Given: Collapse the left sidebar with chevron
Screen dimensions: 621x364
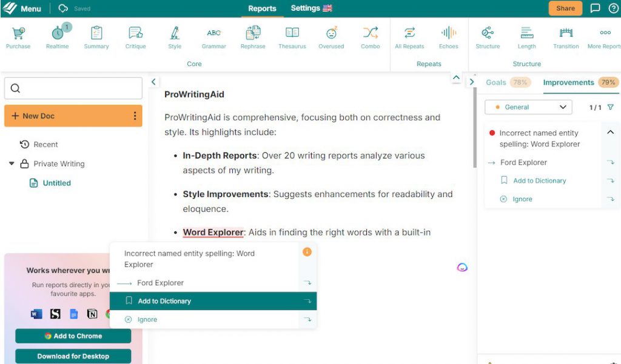Looking at the screenshot, I should tap(153, 82).
